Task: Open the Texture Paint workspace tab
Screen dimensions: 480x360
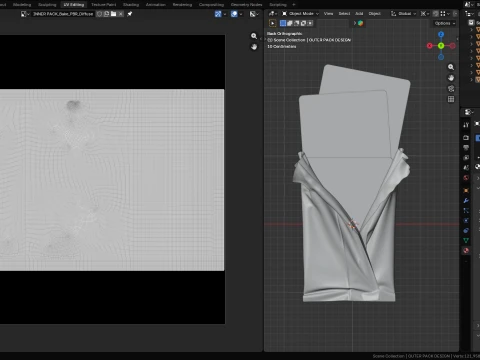Action: (104, 5)
